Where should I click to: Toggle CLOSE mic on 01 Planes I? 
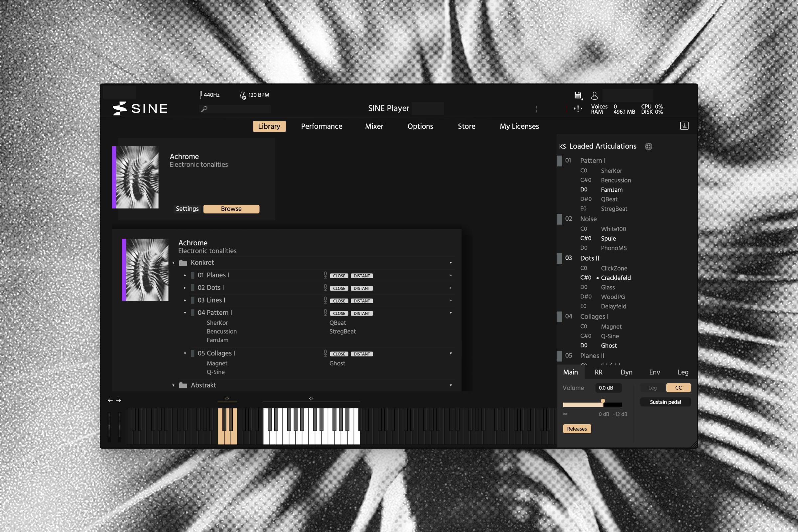pos(339,276)
